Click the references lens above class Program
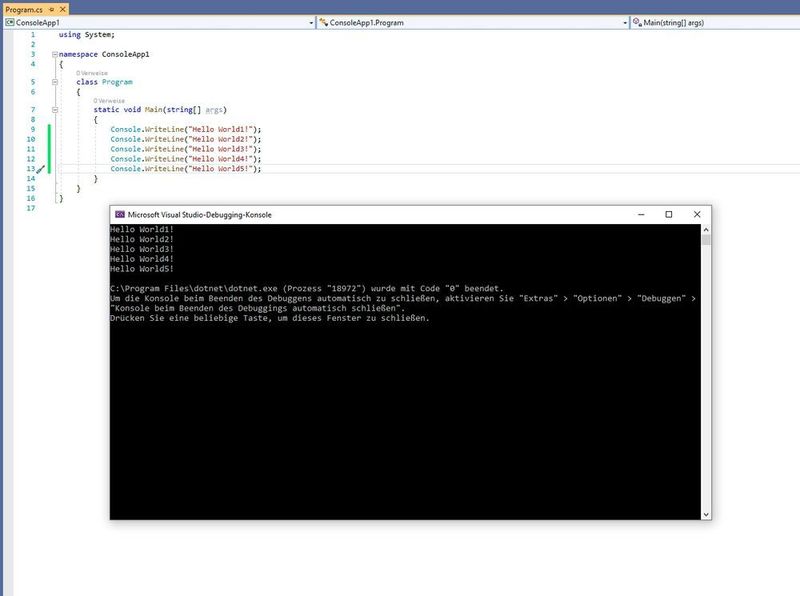 92,73
